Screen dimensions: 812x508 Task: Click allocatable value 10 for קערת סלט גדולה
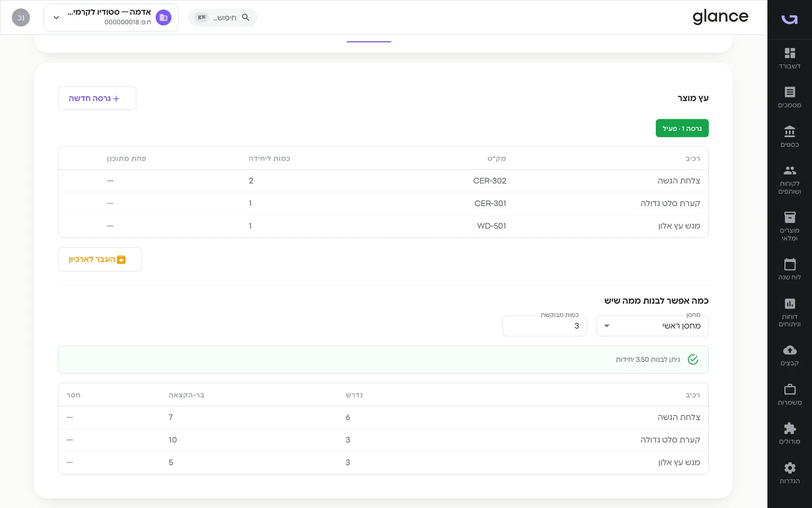click(x=173, y=440)
